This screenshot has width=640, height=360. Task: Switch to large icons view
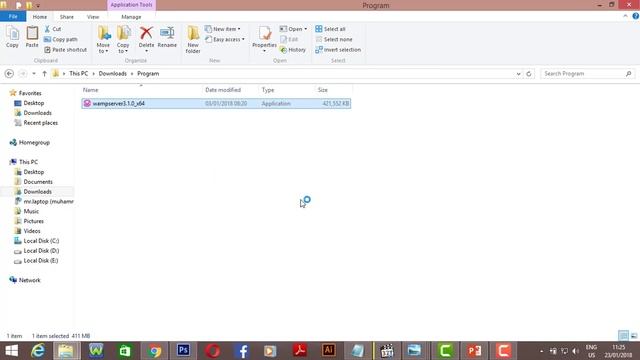(634, 336)
